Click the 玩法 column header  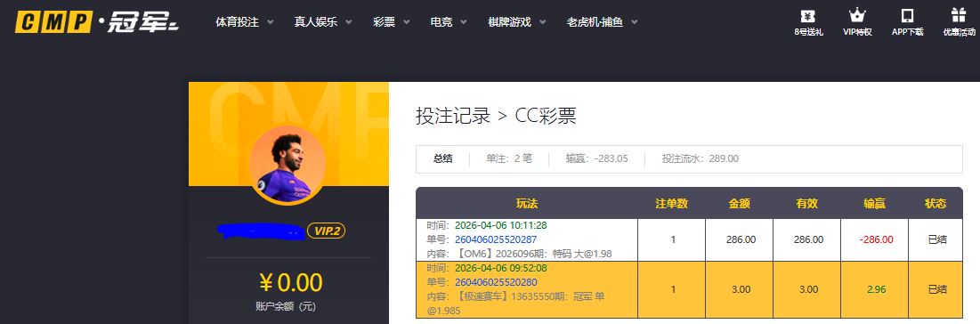(x=527, y=203)
